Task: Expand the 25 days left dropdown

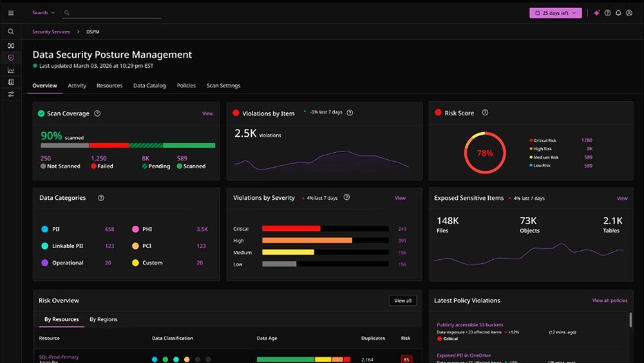Action: (555, 13)
